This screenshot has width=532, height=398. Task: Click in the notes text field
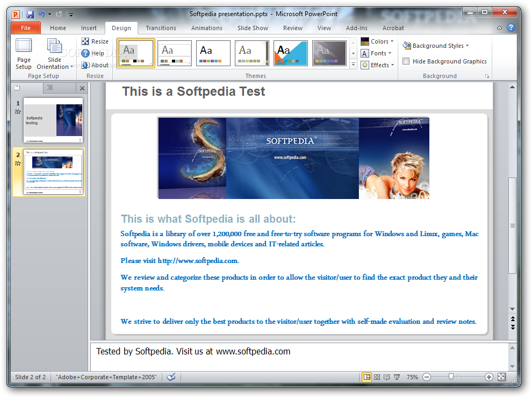coord(299,357)
